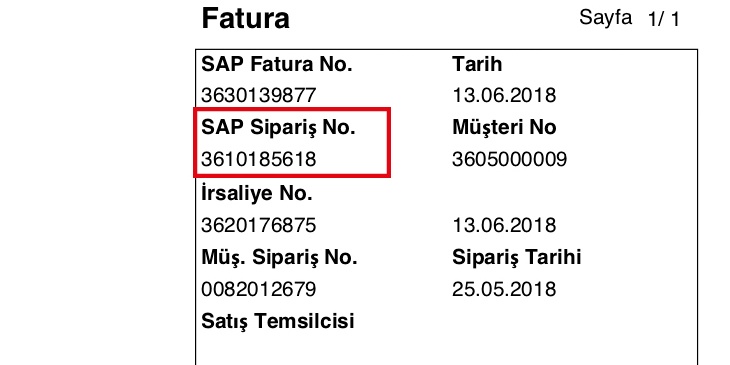Select the Müş. Sipariş No. label
This screenshot has height=365, width=730.
click(279, 257)
